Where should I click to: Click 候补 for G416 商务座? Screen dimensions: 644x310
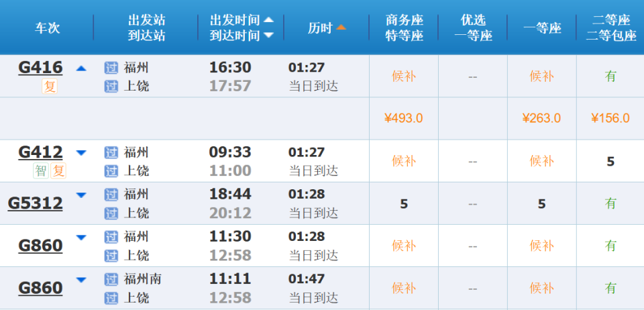[404, 76]
